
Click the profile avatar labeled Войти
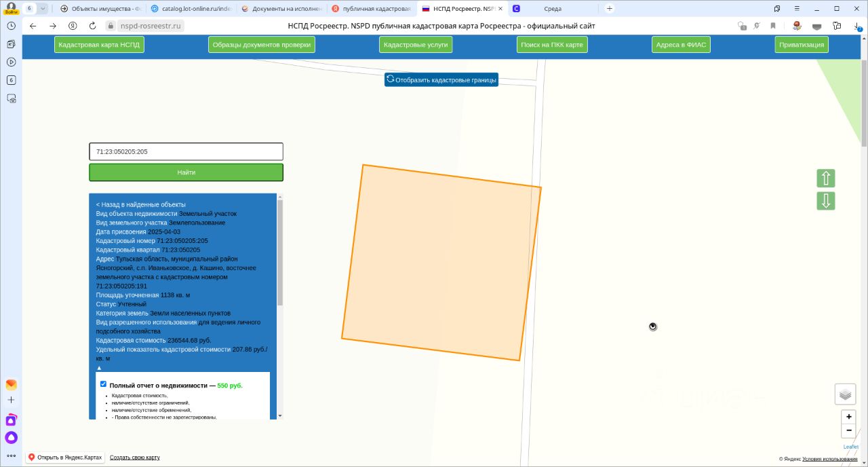(x=11, y=8)
